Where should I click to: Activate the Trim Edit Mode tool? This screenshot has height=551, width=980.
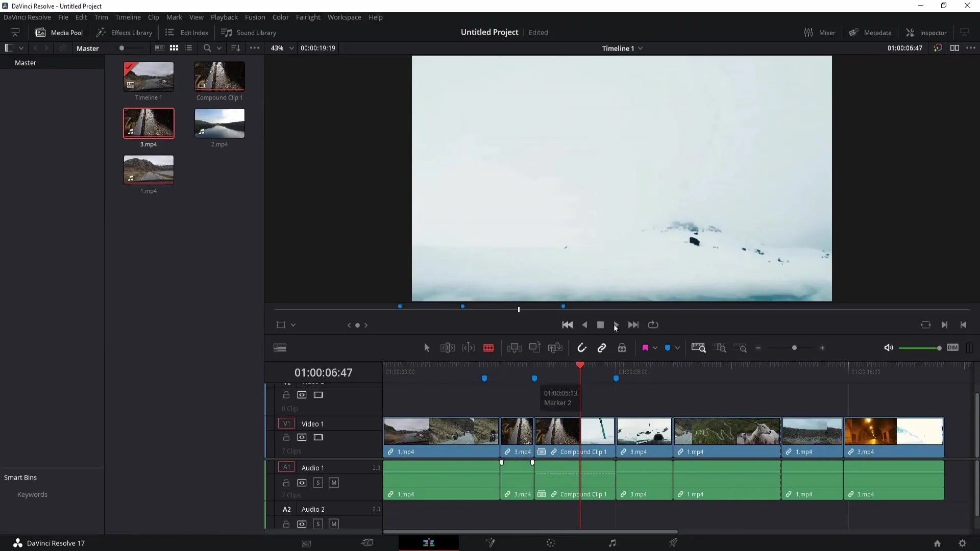coord(447,348)
